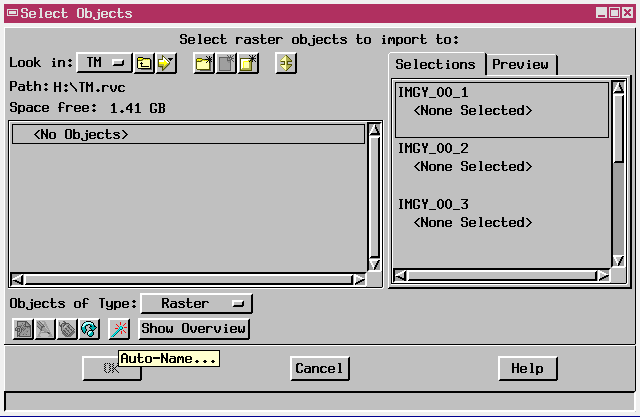This screenshot has width=640, height=417.
Task: Click the circular arrow refresh icon
Action: pyautogui.click(x=88, y=328)
